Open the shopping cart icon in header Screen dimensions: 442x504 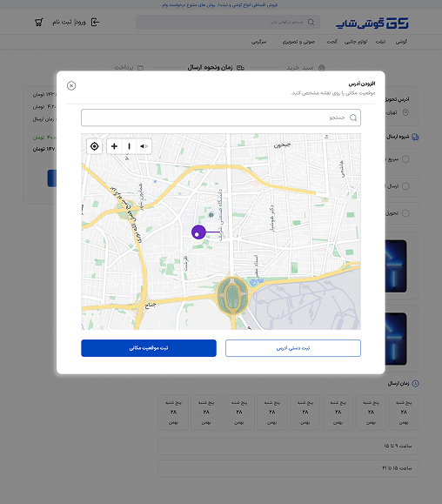pyautogui.click(x=39, y=22)
